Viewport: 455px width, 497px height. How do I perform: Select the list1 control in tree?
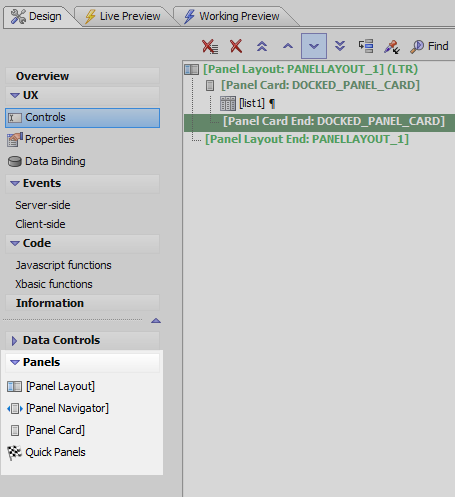(x=252, y=103)
